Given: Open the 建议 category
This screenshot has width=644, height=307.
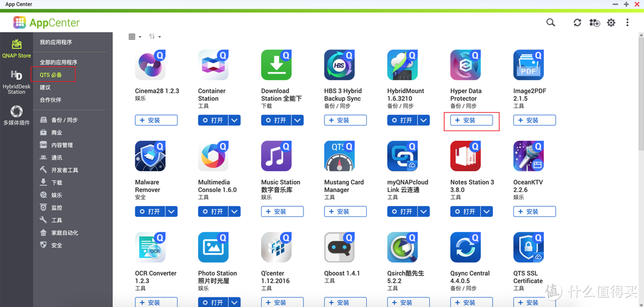Looking at the screenshot, I should pyautogui.click(x=45, y=88).
